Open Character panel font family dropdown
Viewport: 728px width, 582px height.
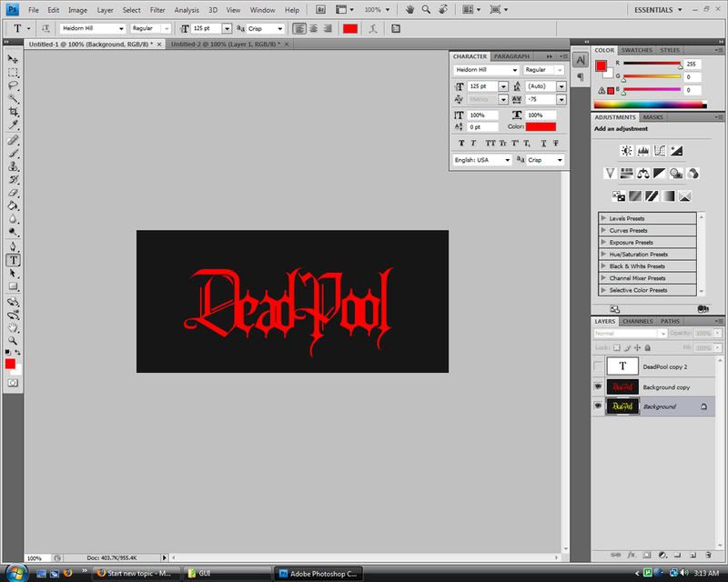(514, 70)
